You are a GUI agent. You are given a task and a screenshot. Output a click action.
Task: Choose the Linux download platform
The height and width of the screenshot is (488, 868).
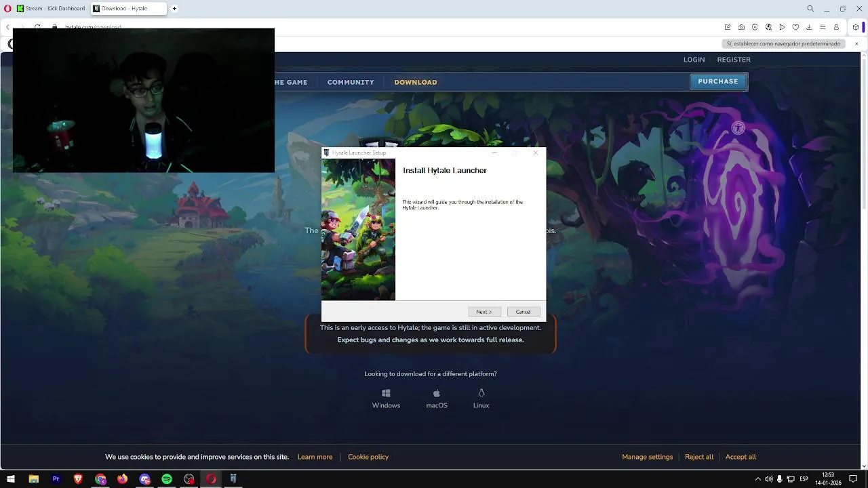(481, 399)
